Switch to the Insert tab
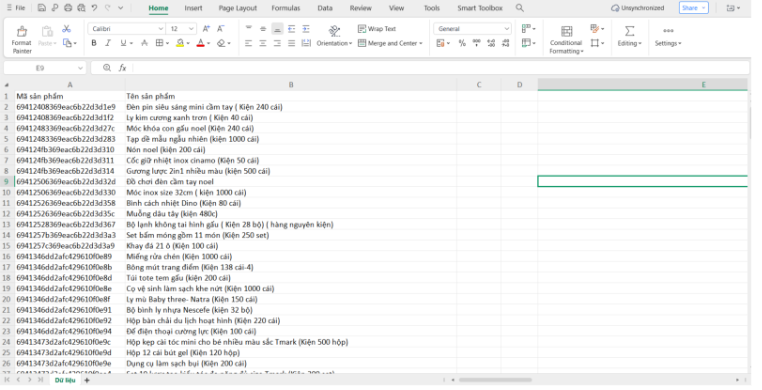Screen dimensions: 762x390 [193, 8]
